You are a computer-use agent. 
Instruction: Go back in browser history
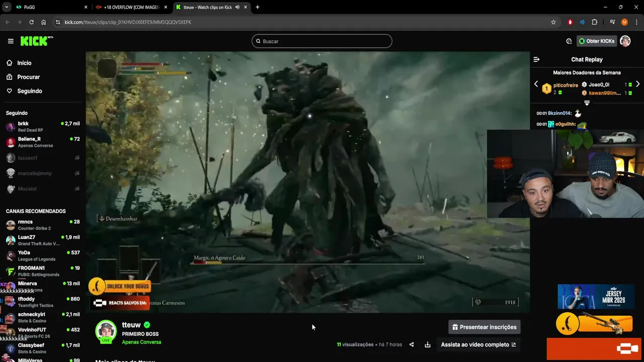tap(7, 22)
